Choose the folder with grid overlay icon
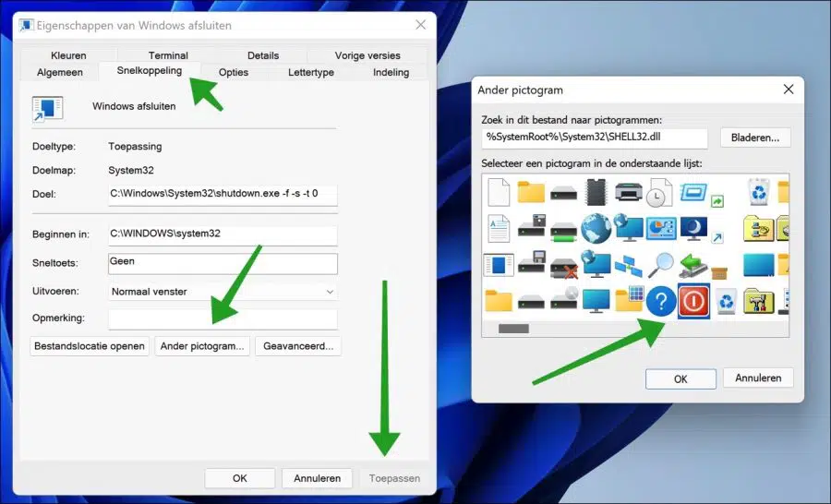Viewport: 831px width, 504px height. [x=629, y=299]
